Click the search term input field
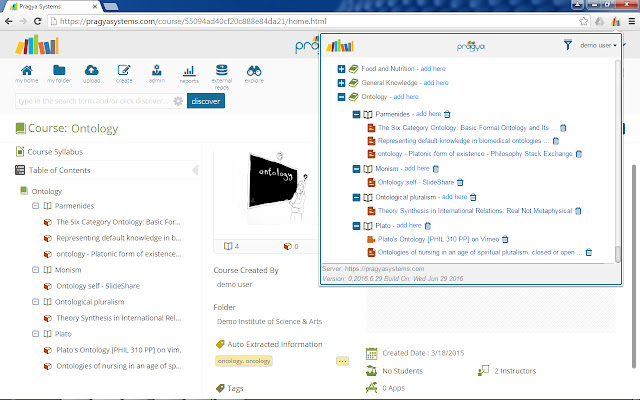640x400 pixels. click(x=94, y=101)
